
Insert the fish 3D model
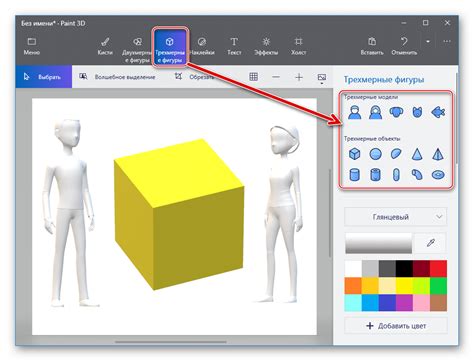(x=438, y=112)
